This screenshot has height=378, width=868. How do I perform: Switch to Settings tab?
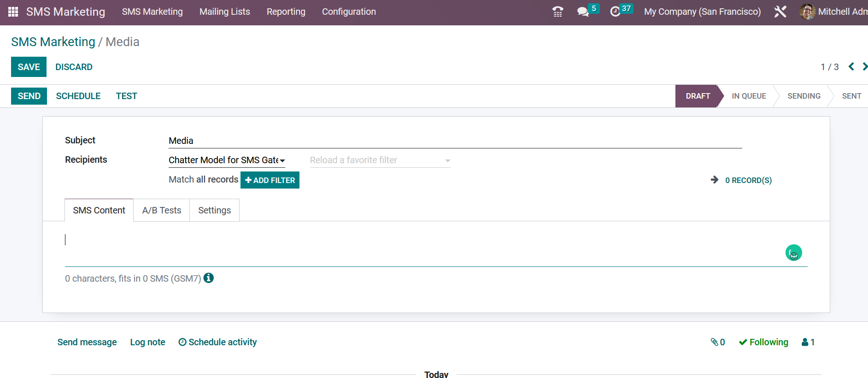point(215,210)
